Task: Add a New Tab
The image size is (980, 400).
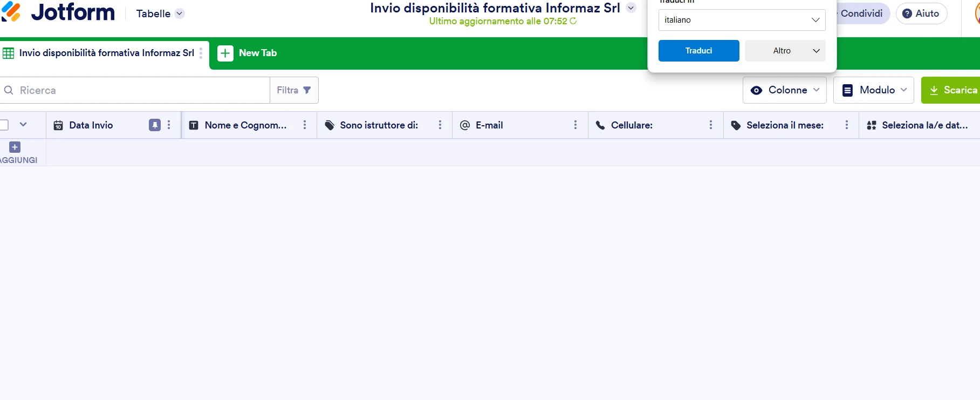Action: pyautogui.click(x=247, y=53)
